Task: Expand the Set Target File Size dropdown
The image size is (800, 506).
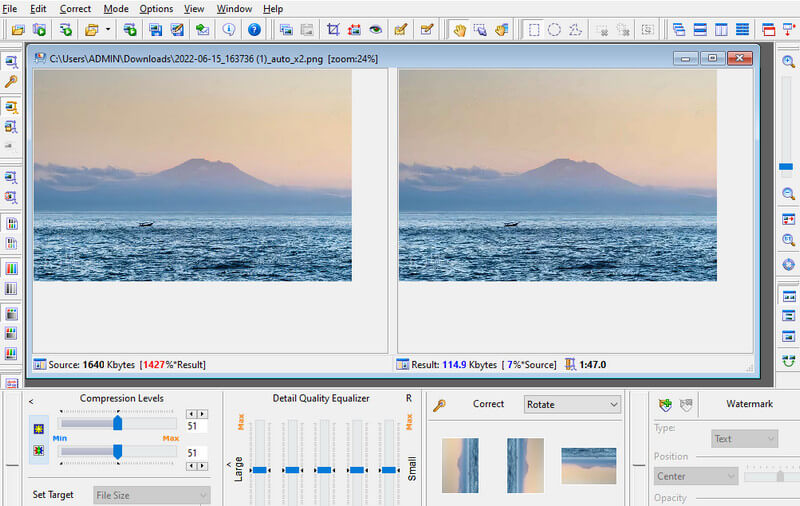Action: 151,495
